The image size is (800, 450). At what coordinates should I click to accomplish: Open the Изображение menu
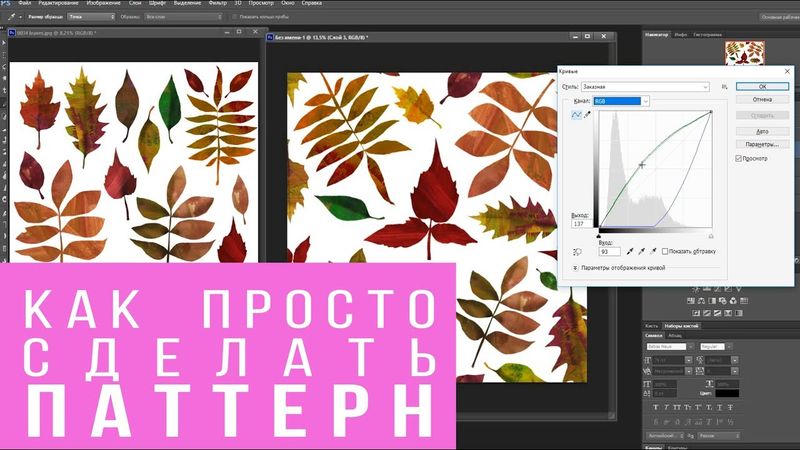coord(103,3)
